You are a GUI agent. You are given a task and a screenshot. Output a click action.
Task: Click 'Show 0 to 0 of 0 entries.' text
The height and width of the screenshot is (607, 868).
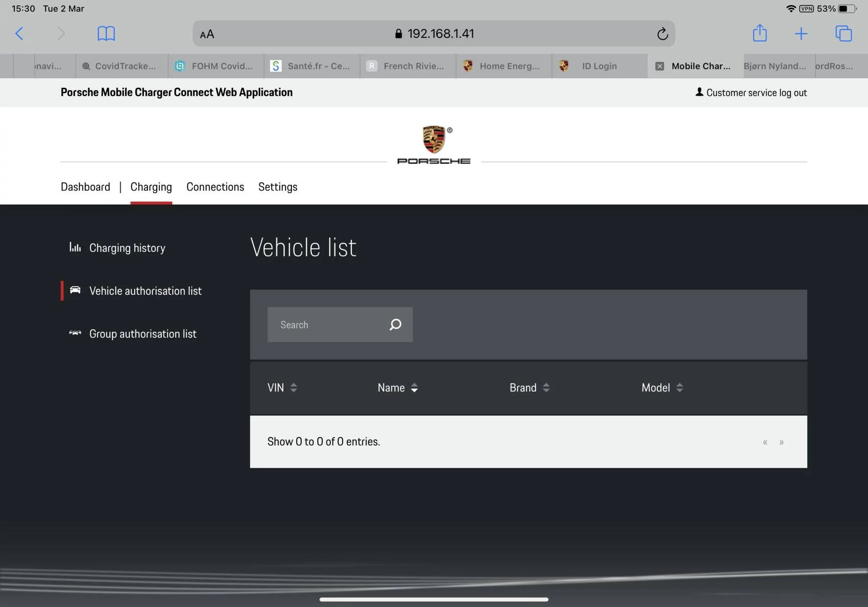[x=323, y=442]
